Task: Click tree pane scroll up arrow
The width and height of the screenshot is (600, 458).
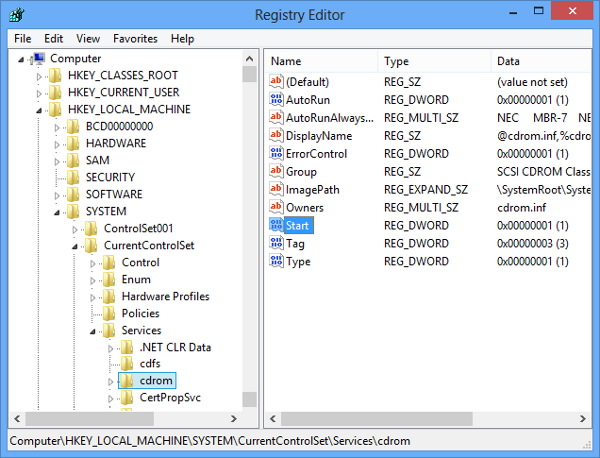Action: [249, 59]
